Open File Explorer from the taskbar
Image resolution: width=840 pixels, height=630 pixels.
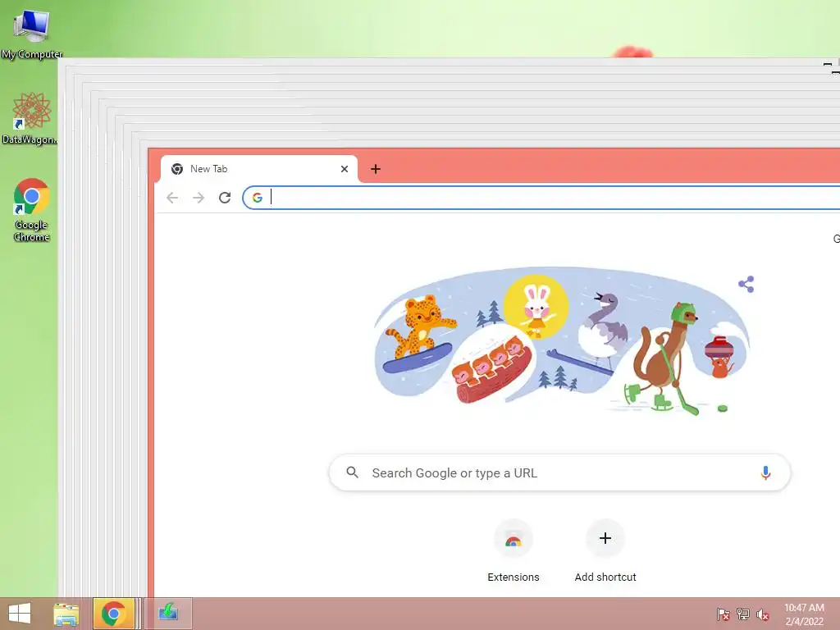pyautogui.click(x=66, y=614)
